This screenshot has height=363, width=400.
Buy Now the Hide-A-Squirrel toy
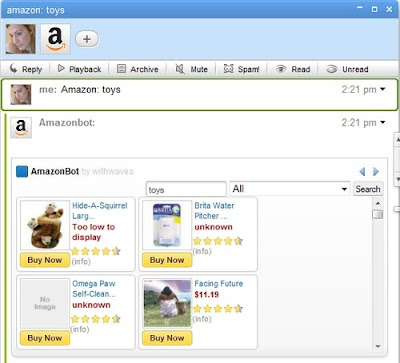(45, 260)
